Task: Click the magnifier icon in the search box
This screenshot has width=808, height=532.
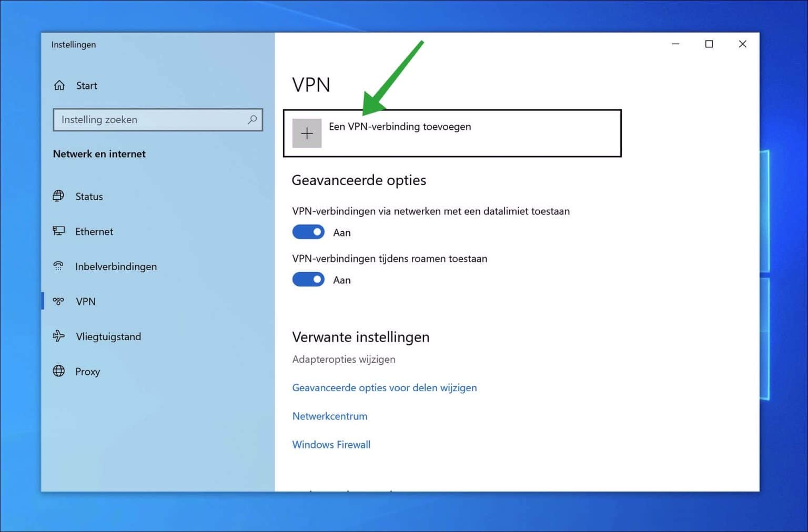Action: point(252,120)
